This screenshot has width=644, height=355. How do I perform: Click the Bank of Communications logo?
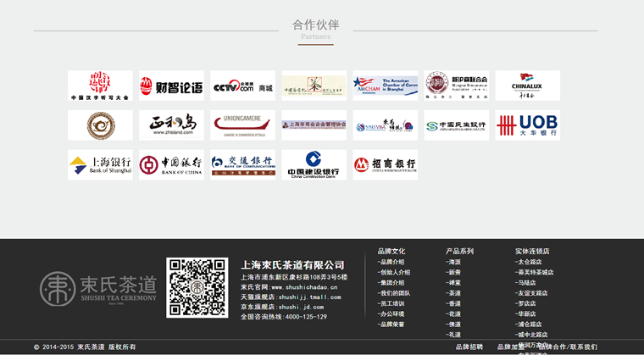click(242, 164)
